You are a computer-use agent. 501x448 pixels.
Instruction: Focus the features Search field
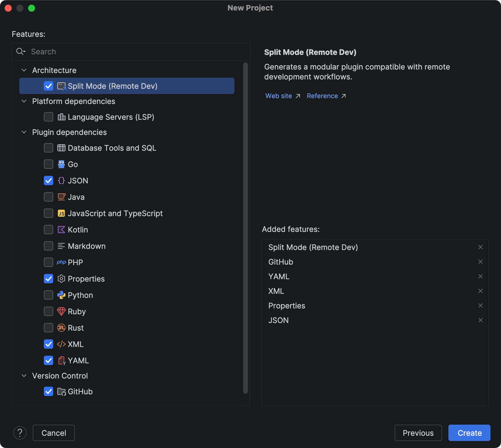click(x=131, y=52)
